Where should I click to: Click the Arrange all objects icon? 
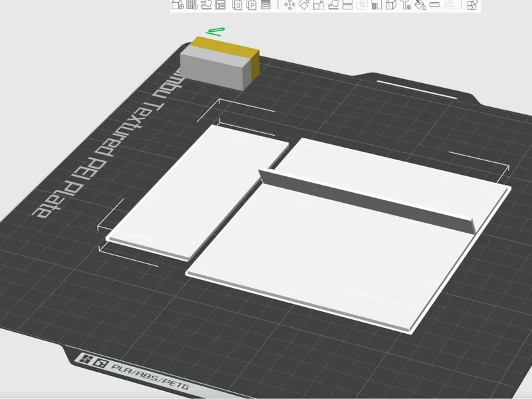(221, 5)
